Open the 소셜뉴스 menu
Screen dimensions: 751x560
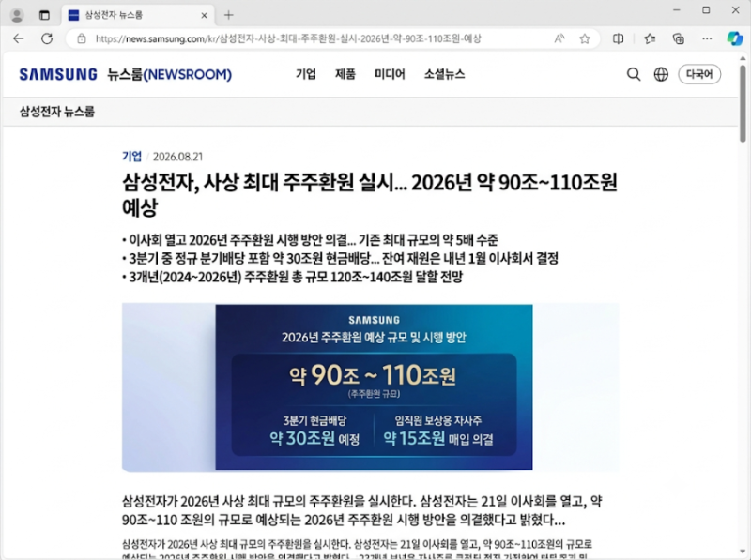[x=444, y=74]
